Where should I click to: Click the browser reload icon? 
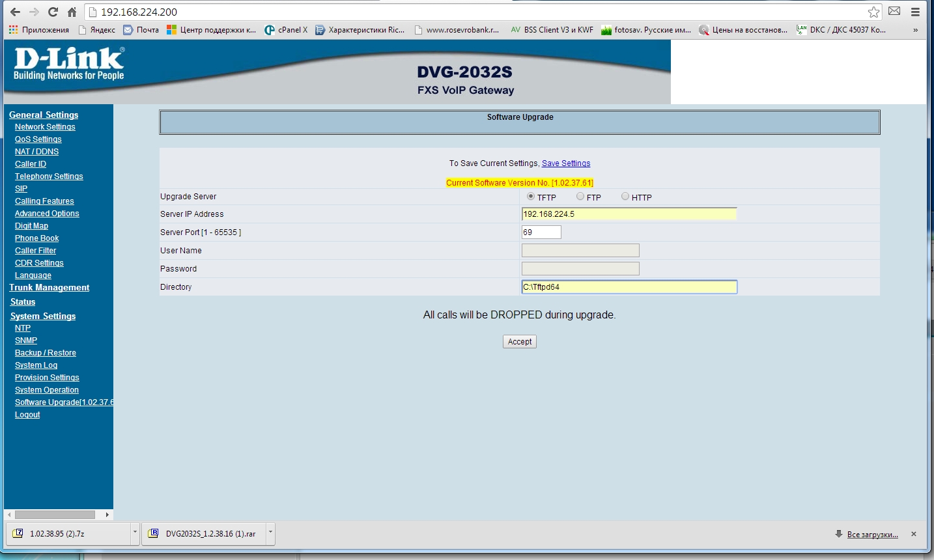point(53,12)
